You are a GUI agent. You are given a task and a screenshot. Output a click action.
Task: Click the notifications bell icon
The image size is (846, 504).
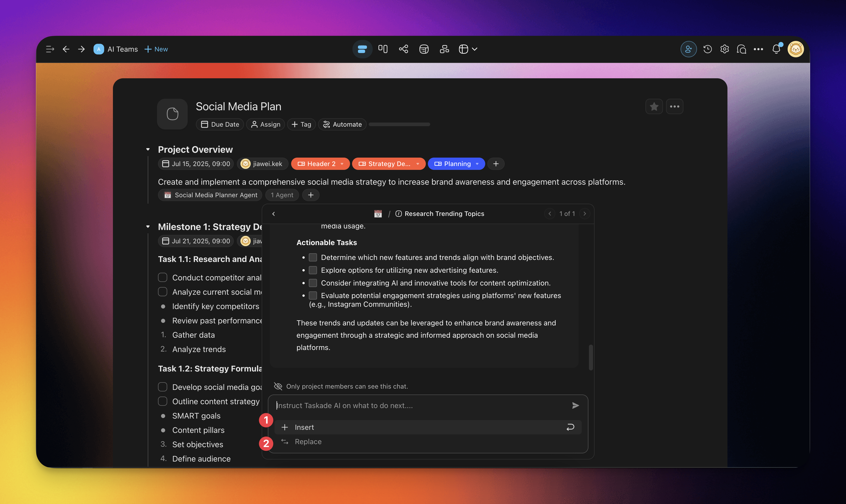[776, 49]
